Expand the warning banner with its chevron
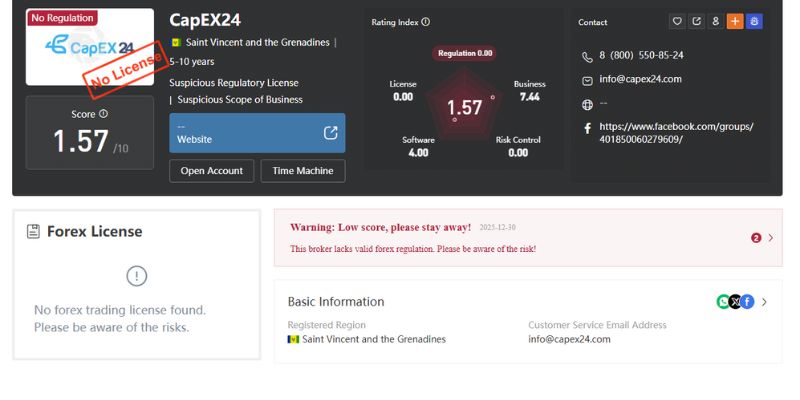 (x=770, y=238)
